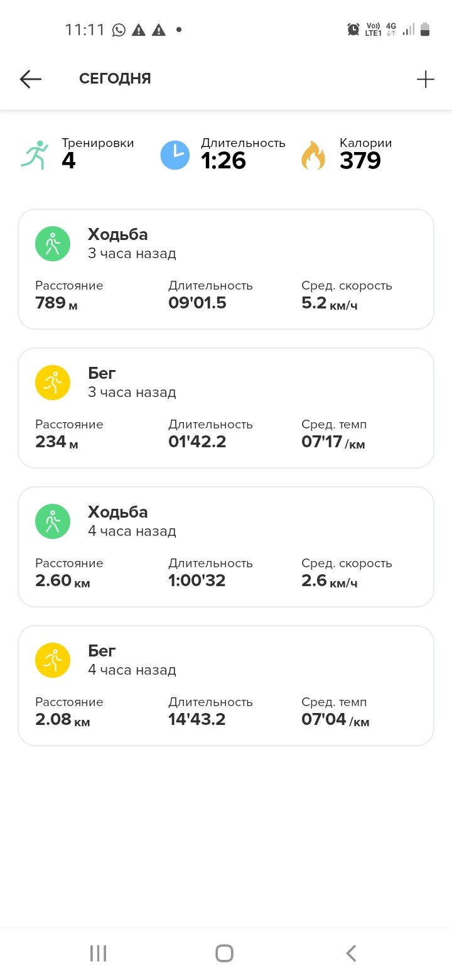Open the Бег workout lasting 14'43.2
452x980 pixels.
tap(226, 686)
